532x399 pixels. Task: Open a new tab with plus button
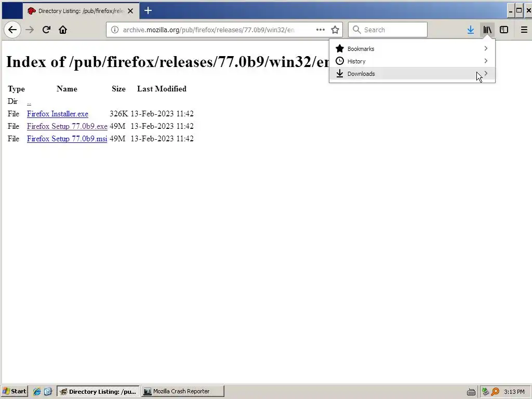148,10
